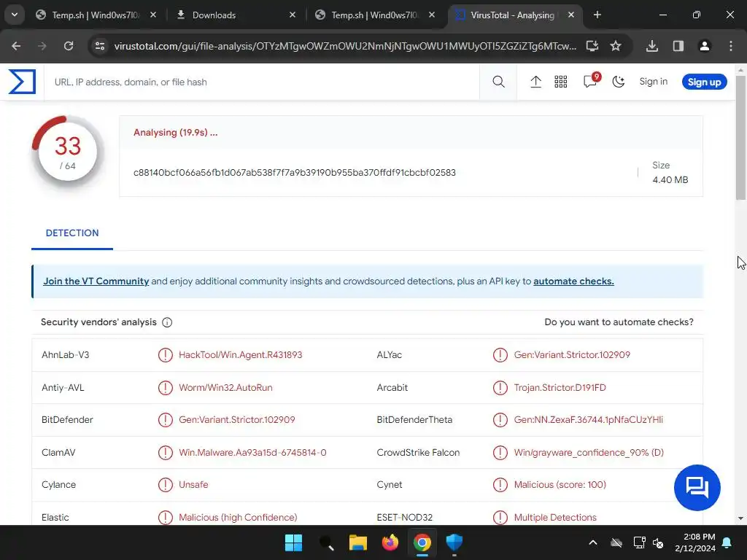747x560 pixels.
Task: Follow the automate checks link
Action: click(573, 281)
